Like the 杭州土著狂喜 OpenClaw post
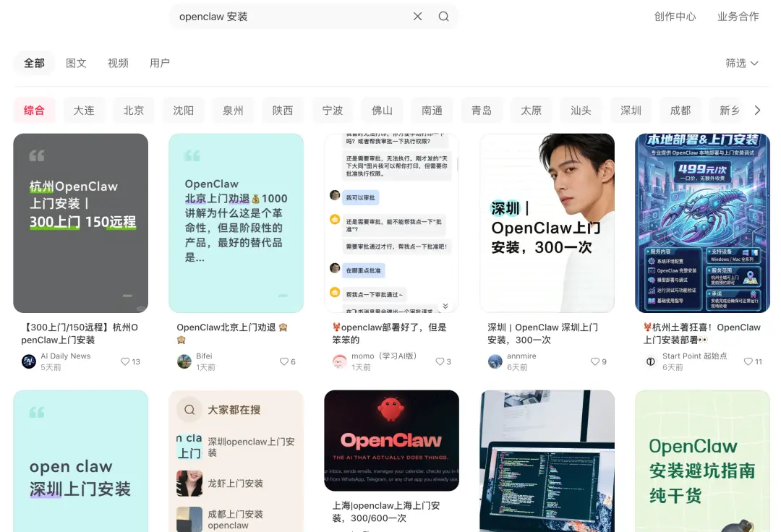This screenshot has height=532, width=781. tap(750, 361)
